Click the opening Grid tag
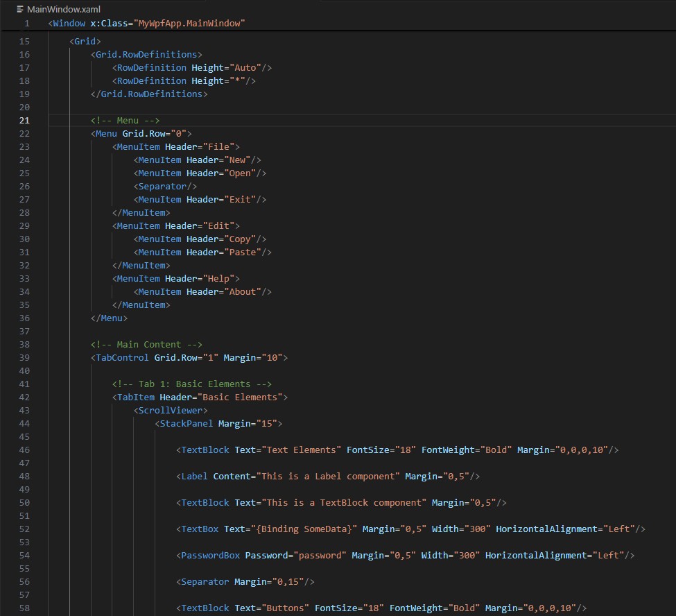676x616 pixels. coord(85,41)
